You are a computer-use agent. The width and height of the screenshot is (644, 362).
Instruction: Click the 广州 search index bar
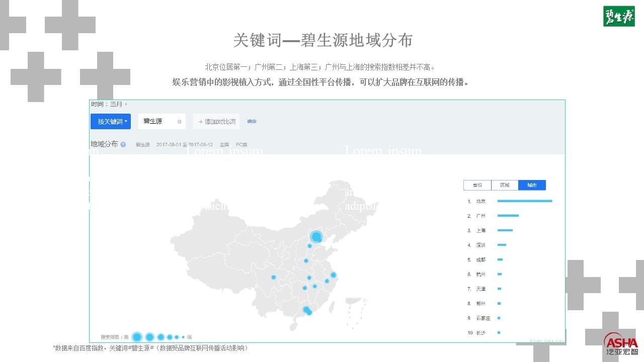tap(508, 216)
